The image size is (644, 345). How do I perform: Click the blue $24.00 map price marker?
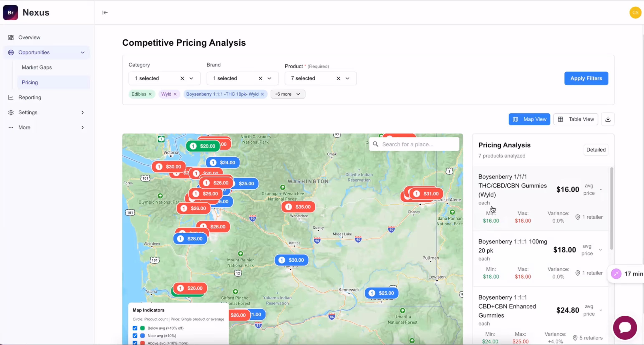[223, 163]
